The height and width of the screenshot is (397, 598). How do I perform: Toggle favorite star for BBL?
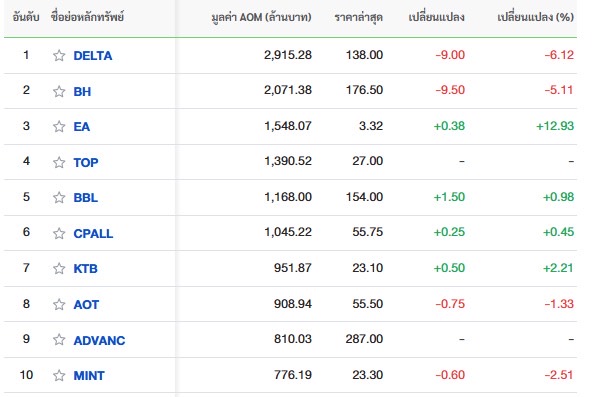coord(59,198)
